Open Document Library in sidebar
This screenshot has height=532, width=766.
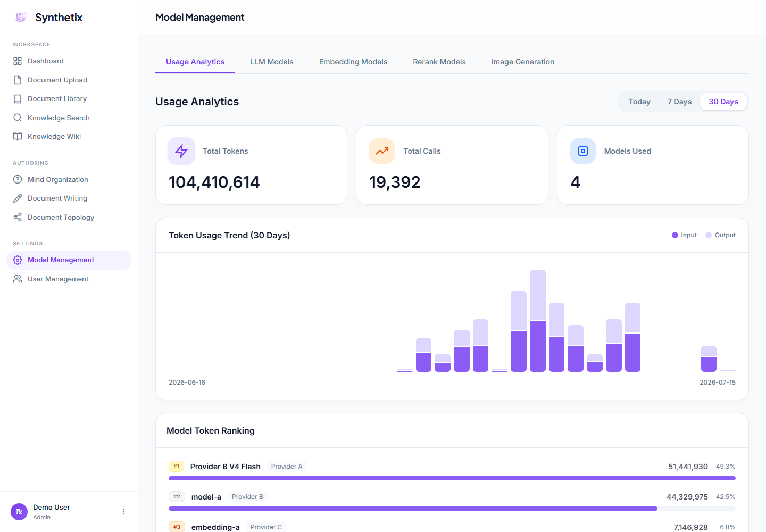(69, 99)
